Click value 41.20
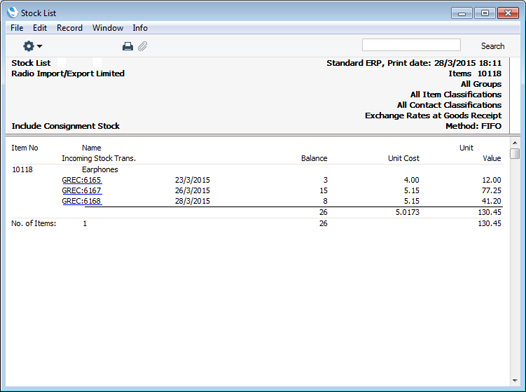This screenshot has width=526, height=392. 491,201
